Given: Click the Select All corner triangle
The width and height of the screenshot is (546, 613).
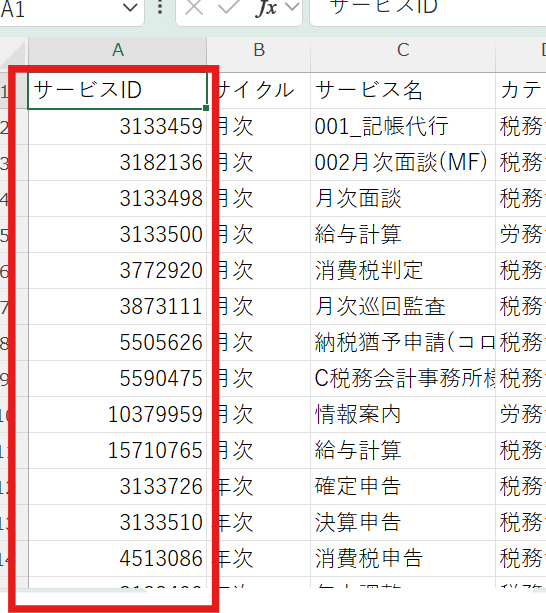Looking at the screenshot, I should [13, 55].
